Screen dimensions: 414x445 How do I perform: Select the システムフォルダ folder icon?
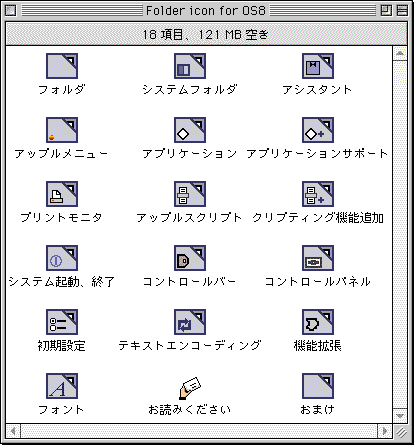click(x=190, y=66)
